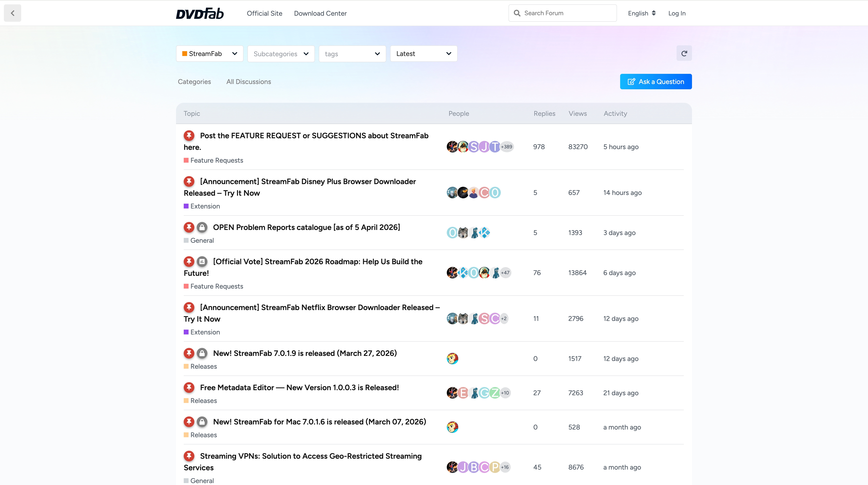The height and width of the screenshot is (485, 868).
Task: Open the DVDFab logo homepage
Action: (x=200, y=14)
